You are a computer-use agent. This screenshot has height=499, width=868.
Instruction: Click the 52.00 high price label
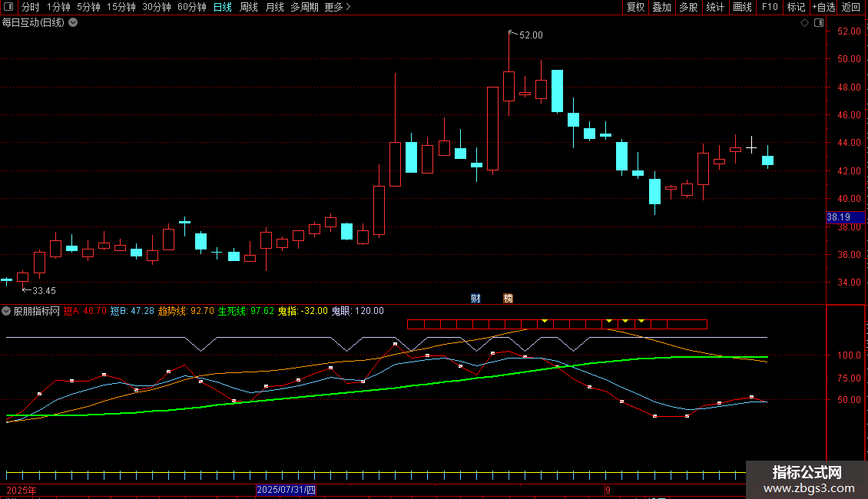[531, 35]
